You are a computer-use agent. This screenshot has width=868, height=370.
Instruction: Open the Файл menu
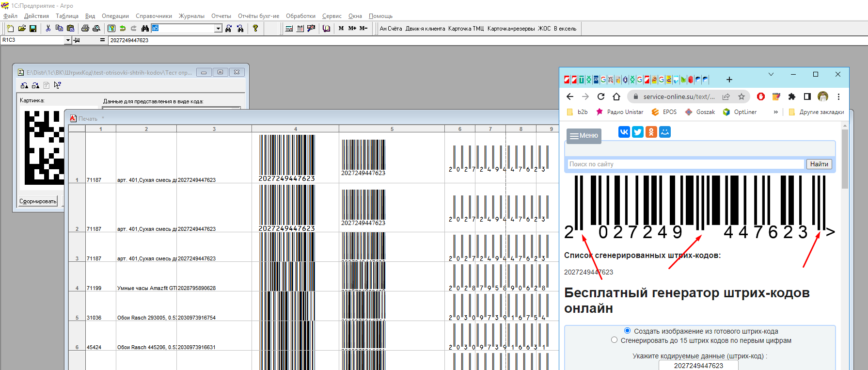pyautogui.click(x=10, y=16)
